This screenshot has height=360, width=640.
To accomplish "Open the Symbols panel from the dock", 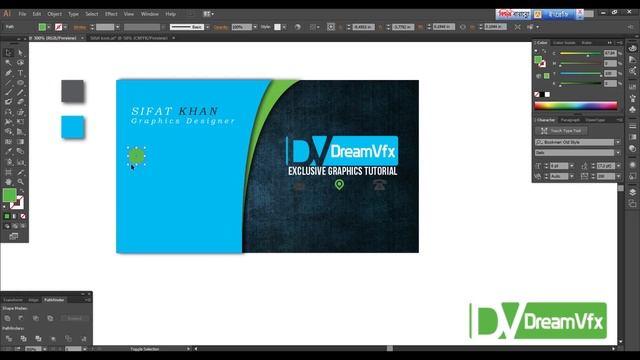I will tap(632, 109).
